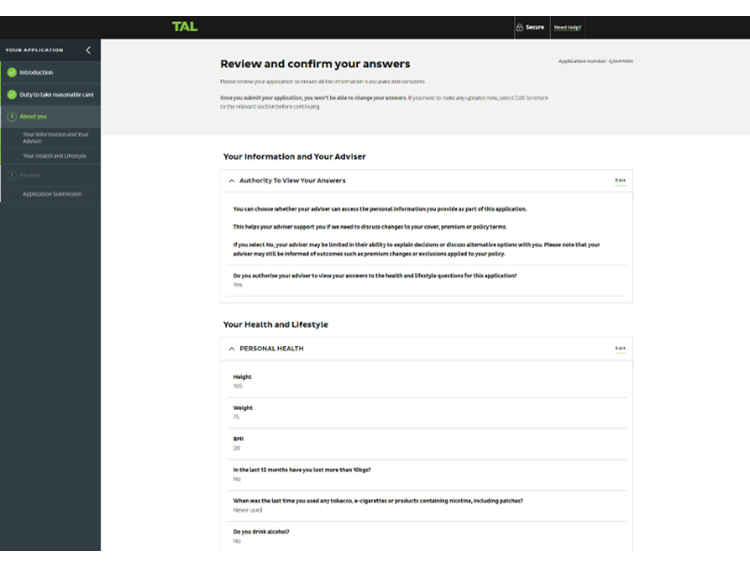Collapse the PERSONAL HEALTH chevron

tap(232, 349)
